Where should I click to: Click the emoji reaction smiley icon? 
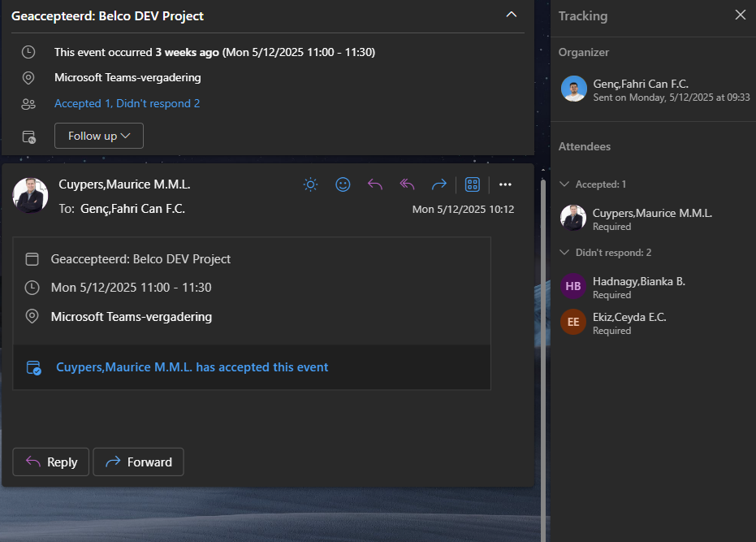[x=343, y=184]
